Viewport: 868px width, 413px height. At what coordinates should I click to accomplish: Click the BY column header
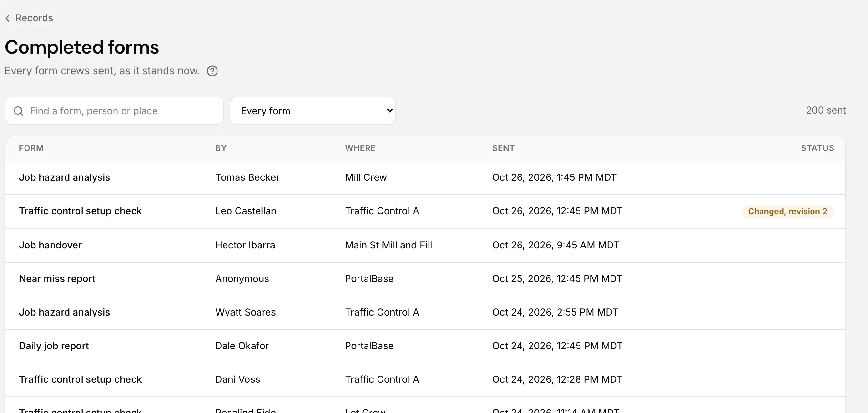pos(221,148)
